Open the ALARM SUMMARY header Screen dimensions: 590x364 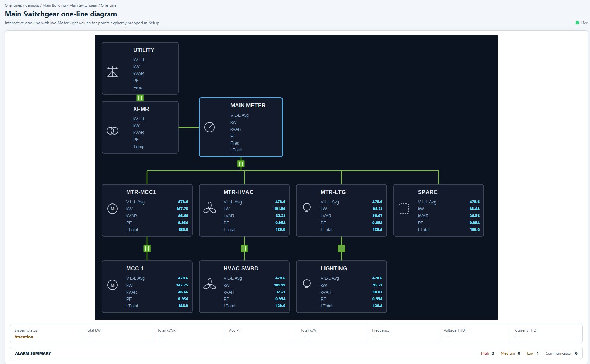[x=33, y=353]
